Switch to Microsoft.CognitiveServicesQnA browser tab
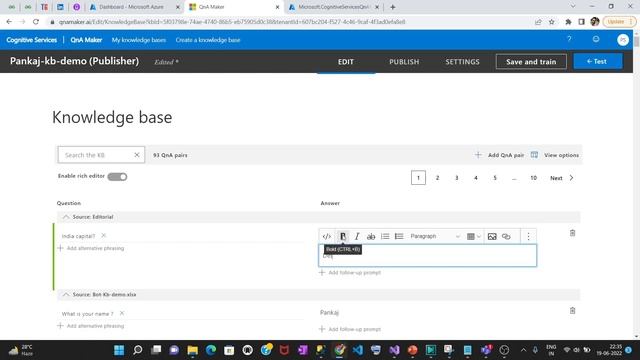The image size is (640, 360). (334, 7)
